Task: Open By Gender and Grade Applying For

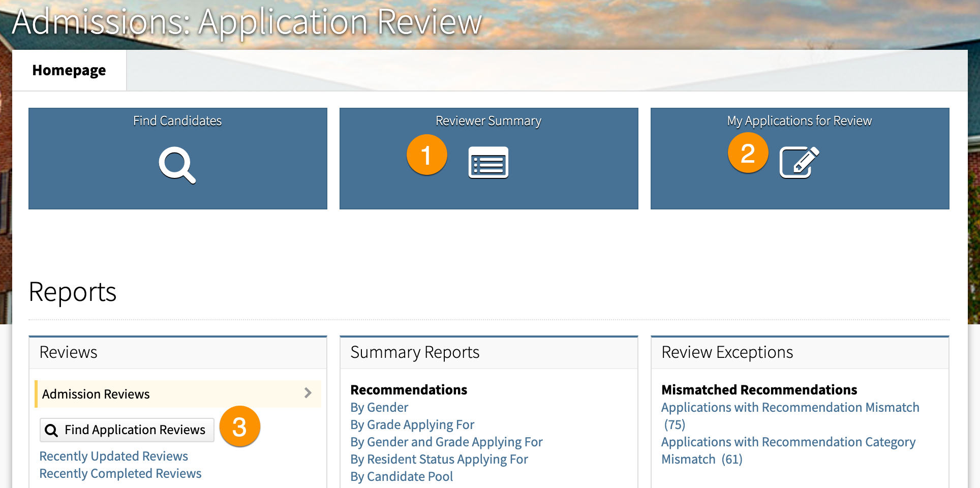Action: pos(446,442)
